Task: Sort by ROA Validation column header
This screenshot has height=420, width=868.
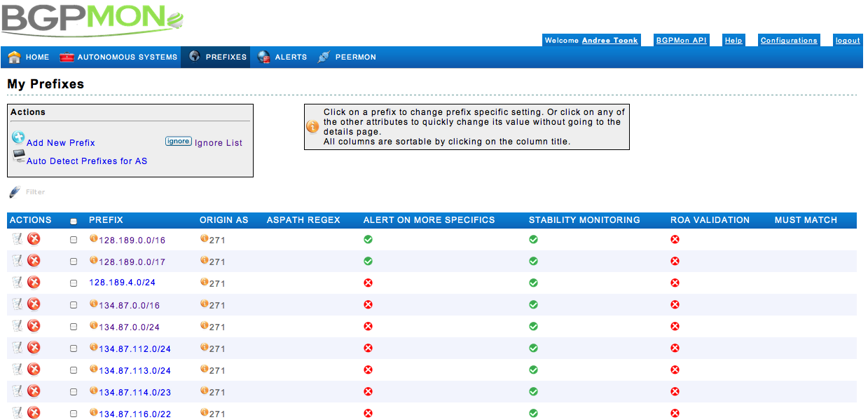Action: point(710,220)
